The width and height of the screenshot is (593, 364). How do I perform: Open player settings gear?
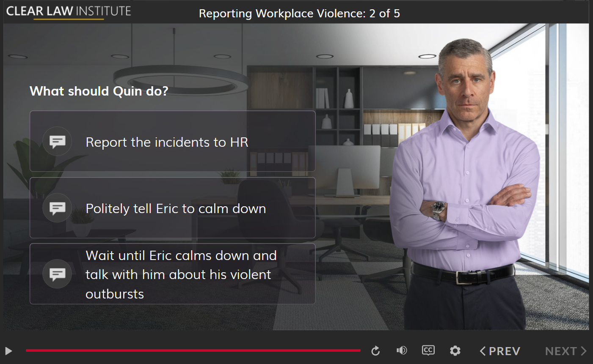pos(455,351)
